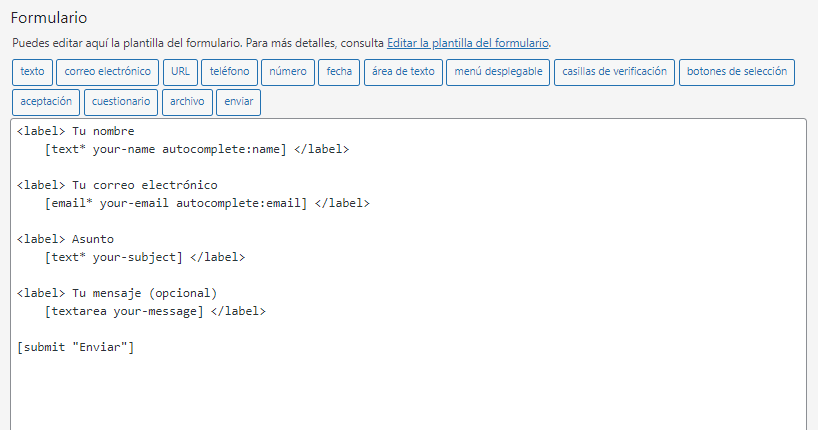
Task: Click the 'Formulario' heading
Action: pos(49,18)
